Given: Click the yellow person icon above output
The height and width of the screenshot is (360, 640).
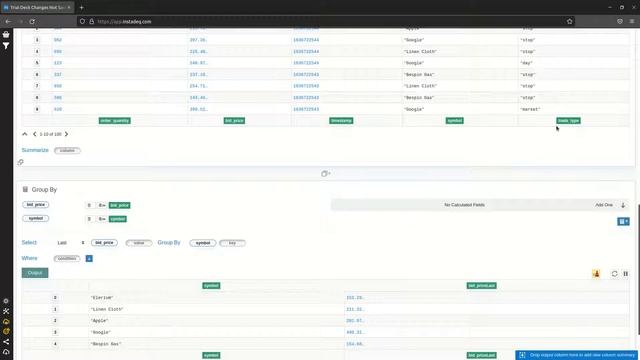Looking at the screenshot, I should 596,274.
